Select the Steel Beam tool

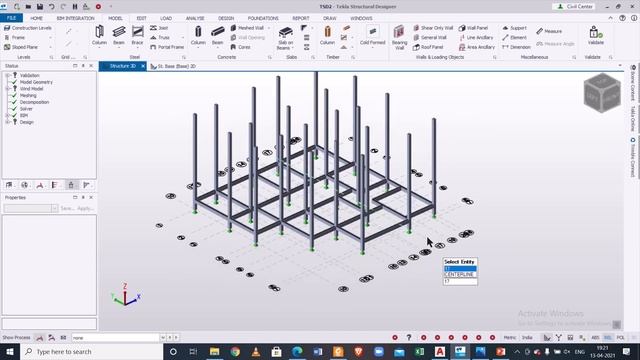pyautogui.click(x=119, y=35)
